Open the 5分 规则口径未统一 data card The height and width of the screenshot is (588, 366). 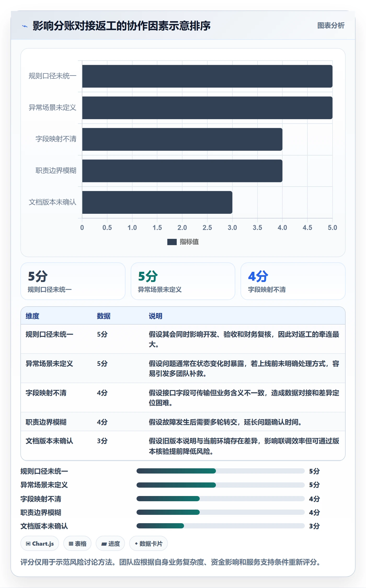tap(73, 281)
